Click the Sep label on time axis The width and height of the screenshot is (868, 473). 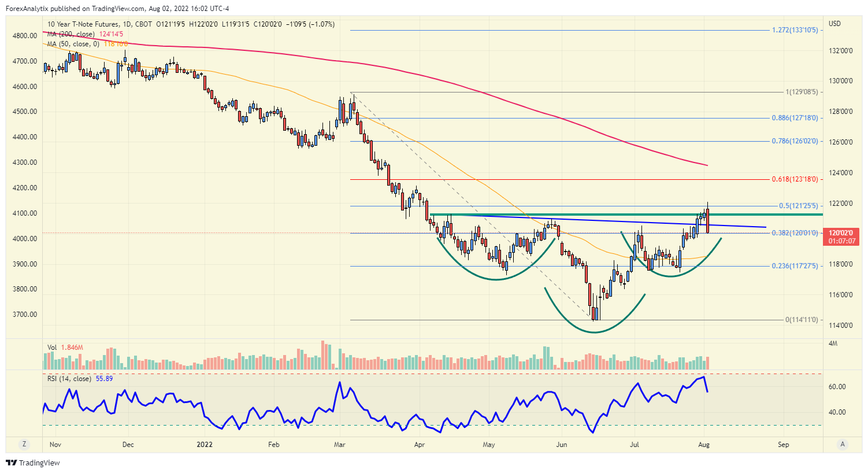click(784, 445)
